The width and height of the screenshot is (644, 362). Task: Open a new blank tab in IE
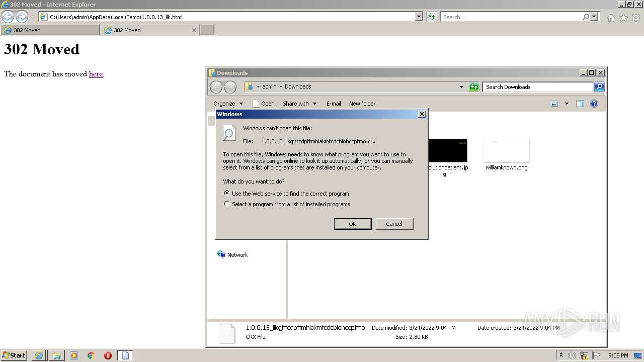(207, 30)
